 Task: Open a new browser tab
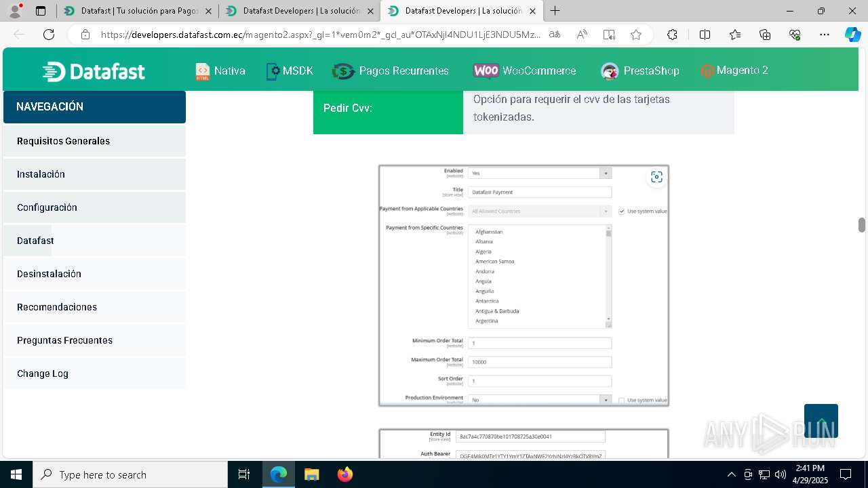click(555, 11)
